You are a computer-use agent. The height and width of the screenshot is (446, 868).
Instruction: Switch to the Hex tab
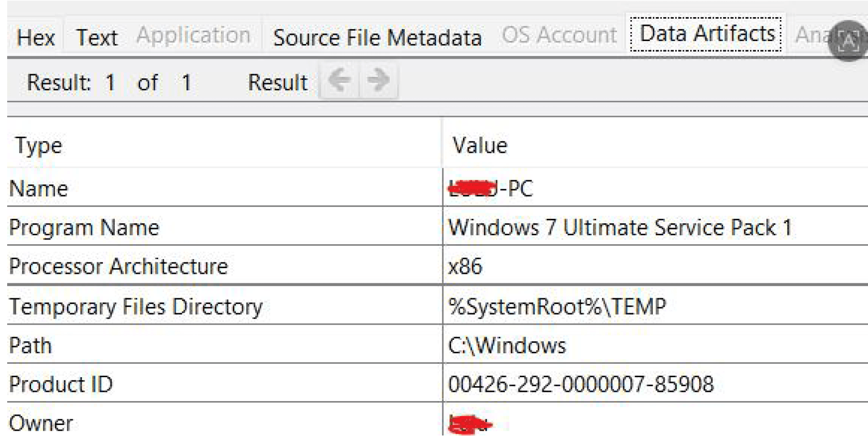click(x=35, y=37)
